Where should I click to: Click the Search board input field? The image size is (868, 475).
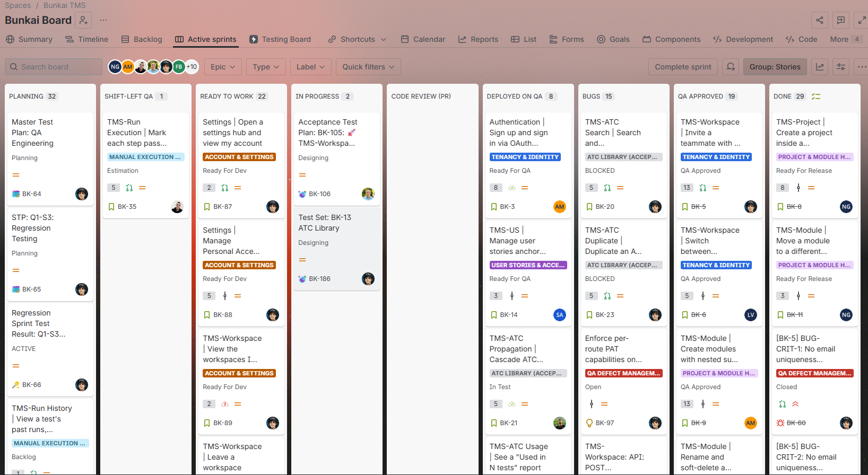pyautogui.click(x=54, y=67)
